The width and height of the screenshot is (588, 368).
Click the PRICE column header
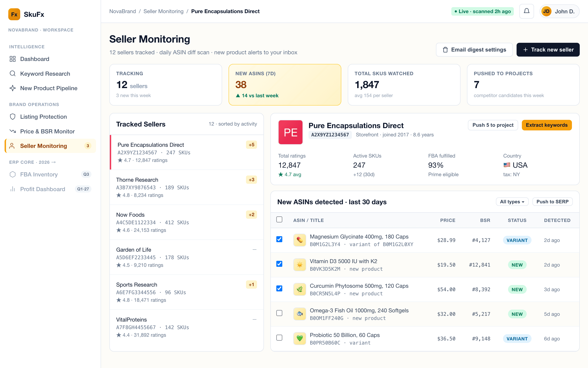[448, 220]
